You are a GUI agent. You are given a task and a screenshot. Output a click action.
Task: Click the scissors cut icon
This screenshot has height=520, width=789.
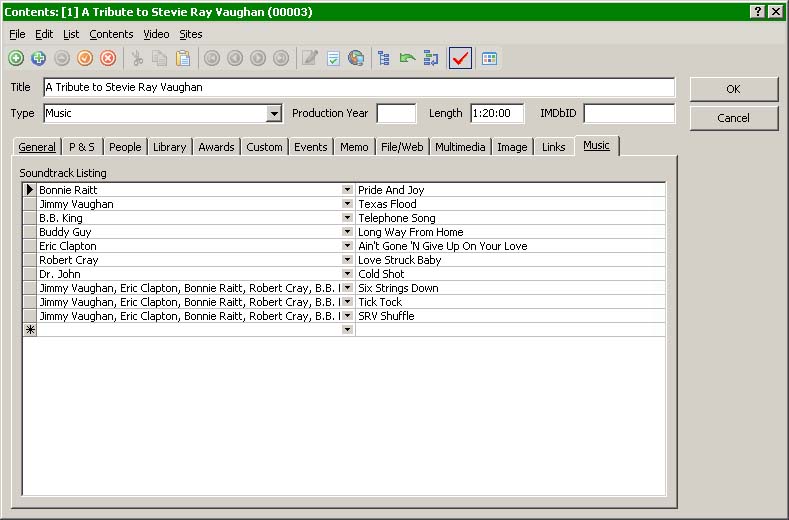pos(137,58)
